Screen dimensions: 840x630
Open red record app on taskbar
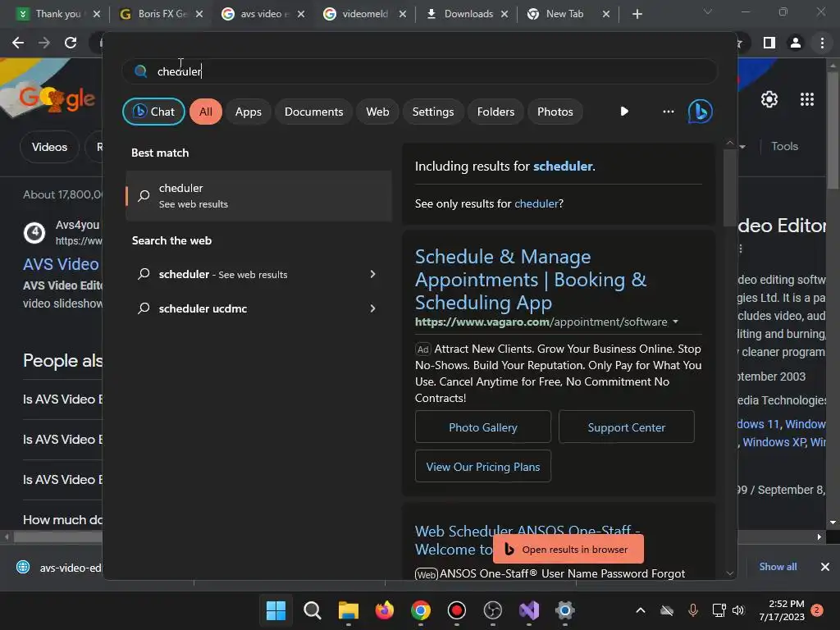click(456, 610)
